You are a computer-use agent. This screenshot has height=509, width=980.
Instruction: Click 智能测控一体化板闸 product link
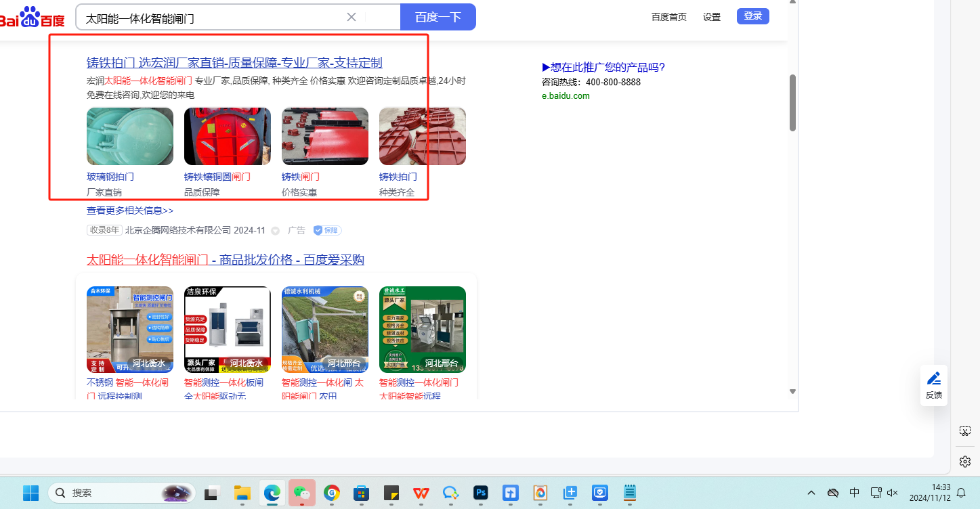click(224, 389)
